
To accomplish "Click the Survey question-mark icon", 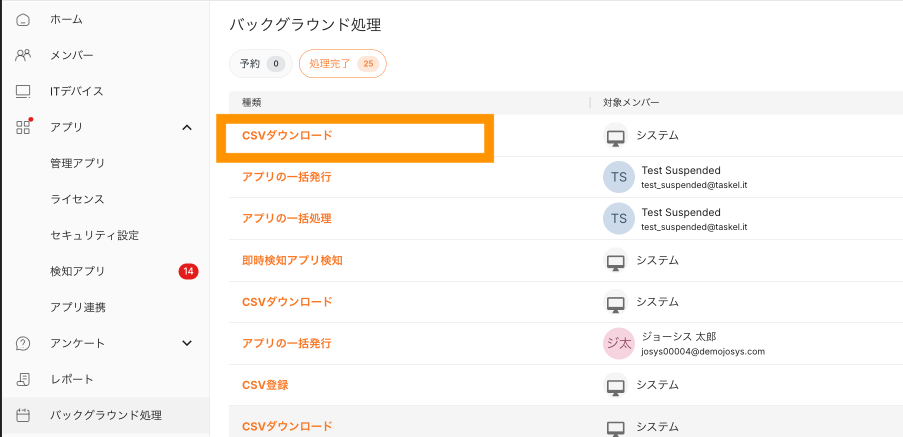I will pos(23,343).
